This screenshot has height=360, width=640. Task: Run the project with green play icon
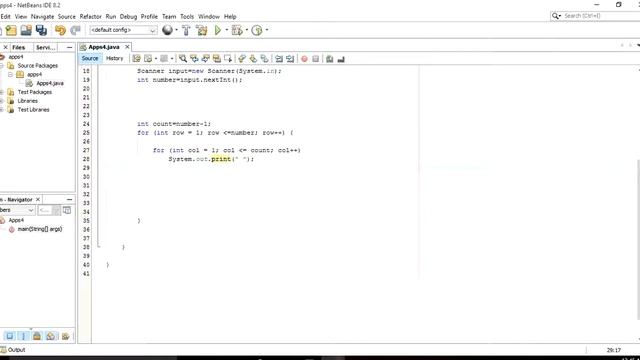click(x=218, y=30)
